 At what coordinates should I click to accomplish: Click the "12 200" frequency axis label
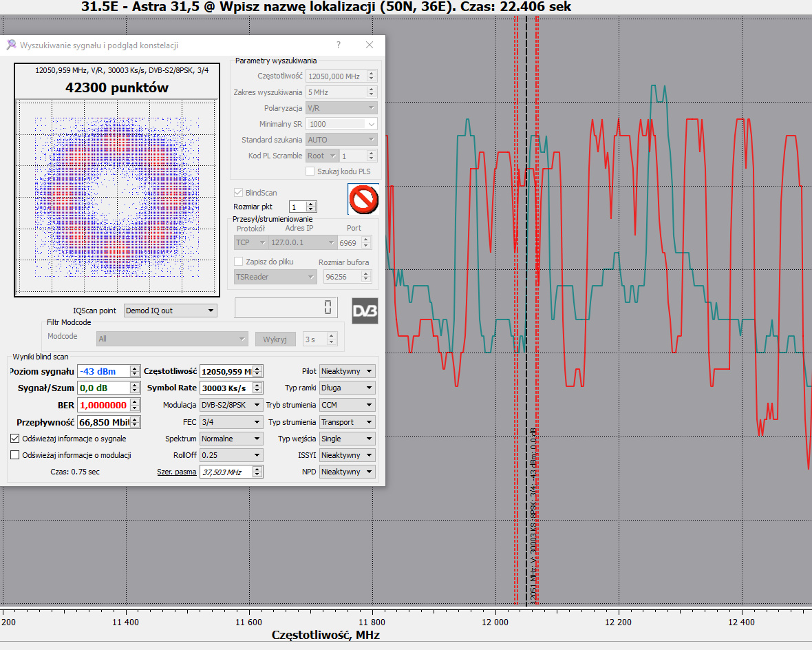619,622
